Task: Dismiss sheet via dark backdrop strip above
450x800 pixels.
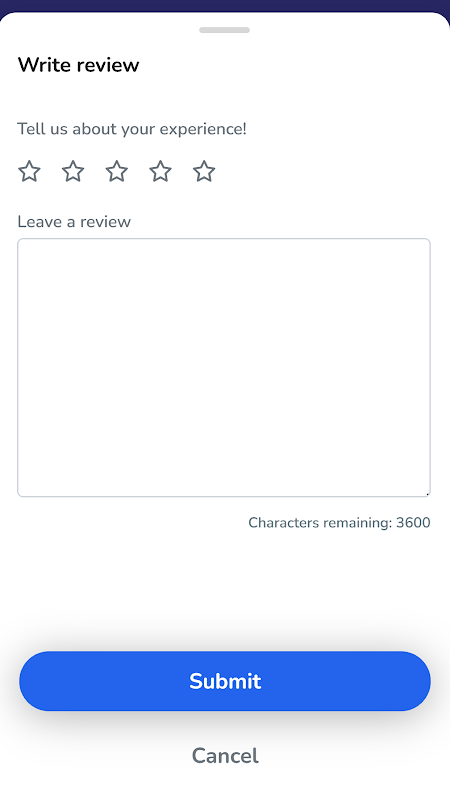Action: (x=225, y=5)
